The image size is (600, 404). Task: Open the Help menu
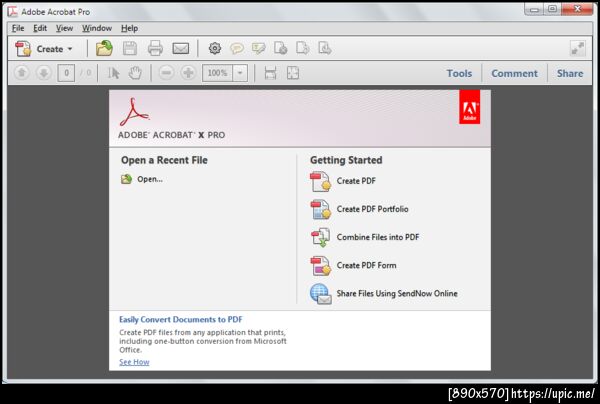tap(129, 28)
